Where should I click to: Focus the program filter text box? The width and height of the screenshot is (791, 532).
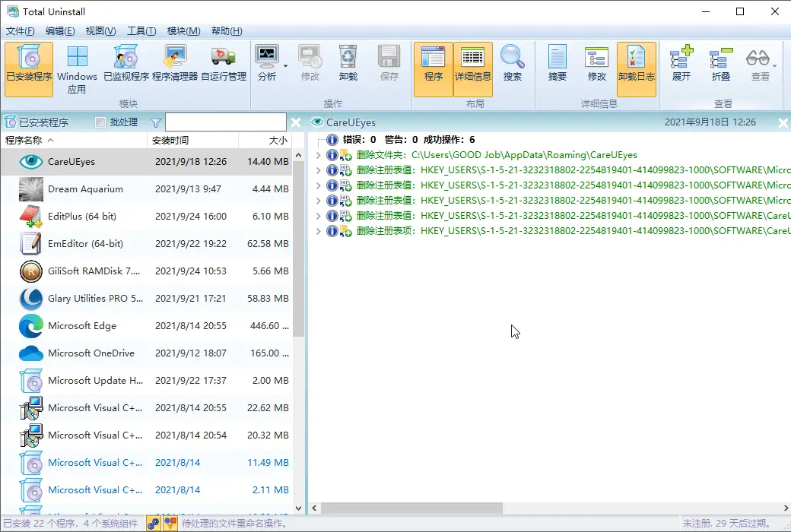225,122
